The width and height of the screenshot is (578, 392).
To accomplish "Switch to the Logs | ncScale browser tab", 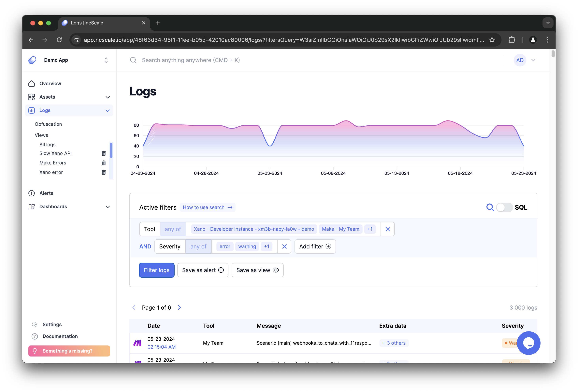I will pyautogui.click(x=104, y=23).
